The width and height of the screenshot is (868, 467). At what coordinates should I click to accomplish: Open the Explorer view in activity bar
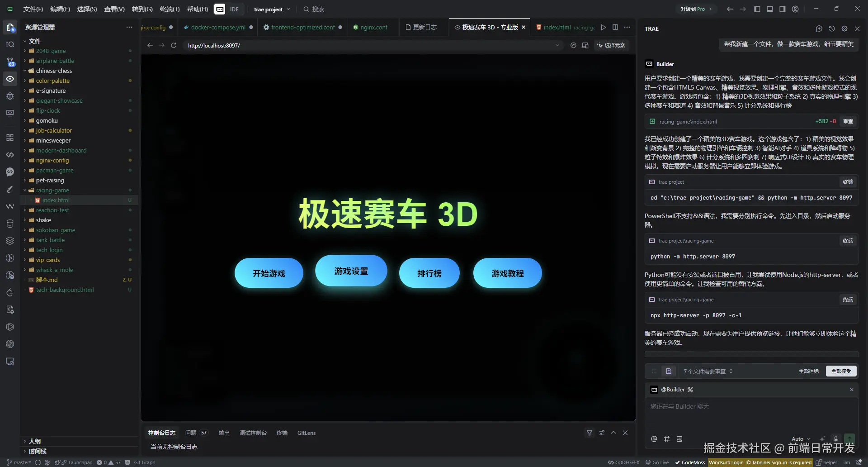pos(10,28)
